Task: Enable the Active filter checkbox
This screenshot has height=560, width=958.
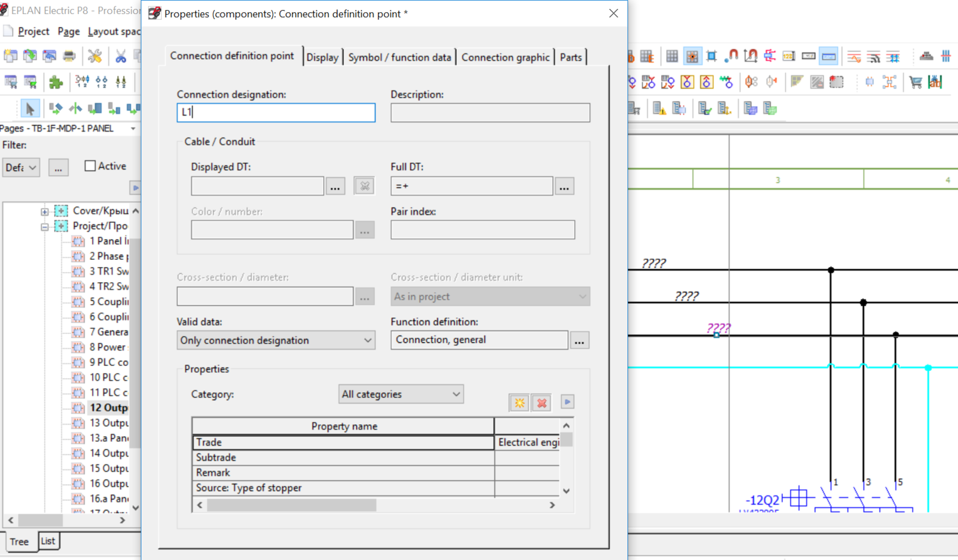Action: coord(90,166)
